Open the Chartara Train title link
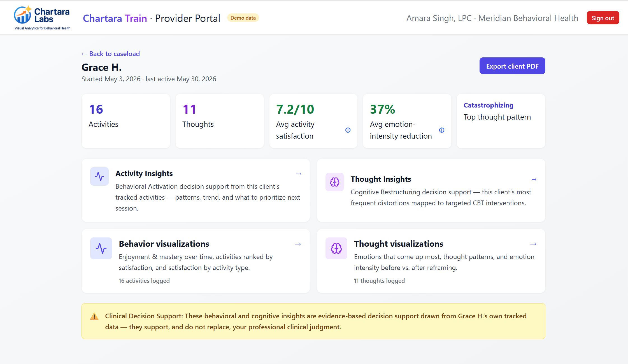The height and width of the screenshot is (364, 628). 115,18
